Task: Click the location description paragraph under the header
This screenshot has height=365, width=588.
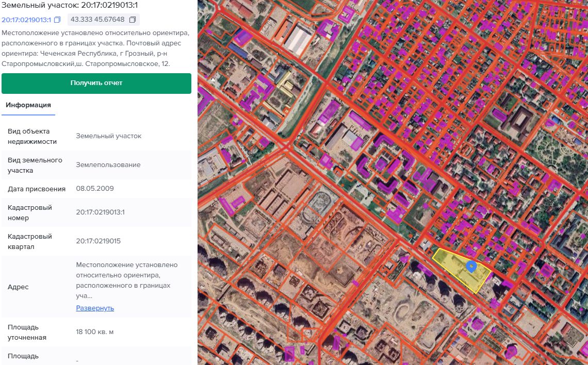Action: tap(95, 48)
